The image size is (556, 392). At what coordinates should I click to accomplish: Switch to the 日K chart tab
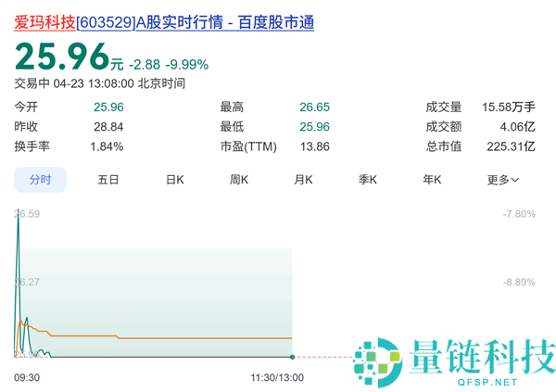(174, 180)
